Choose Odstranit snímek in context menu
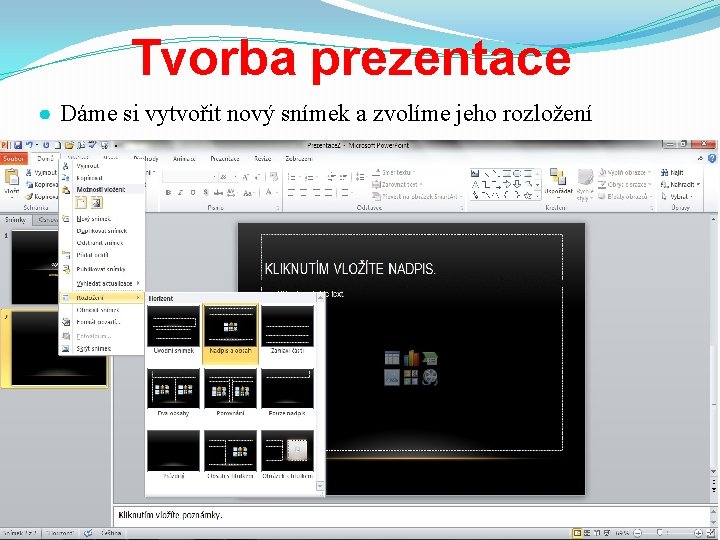Screen dimensions: 720x540 (x=102, y=243)
